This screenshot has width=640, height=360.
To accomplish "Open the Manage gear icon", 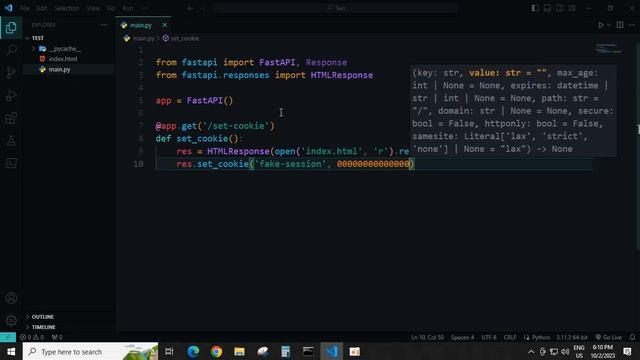I will [11, 320].
